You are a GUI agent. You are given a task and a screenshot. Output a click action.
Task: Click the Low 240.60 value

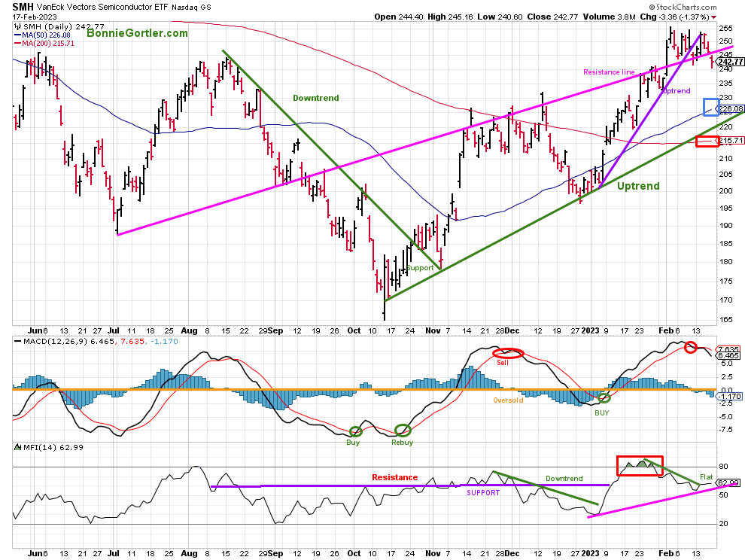coord(500,17)
